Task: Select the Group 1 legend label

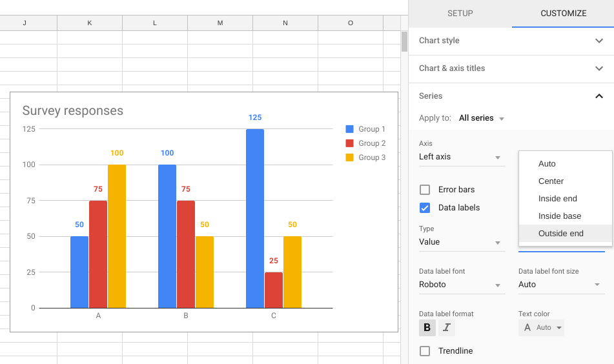Action: pyautogui.click(x=372, y=129)
